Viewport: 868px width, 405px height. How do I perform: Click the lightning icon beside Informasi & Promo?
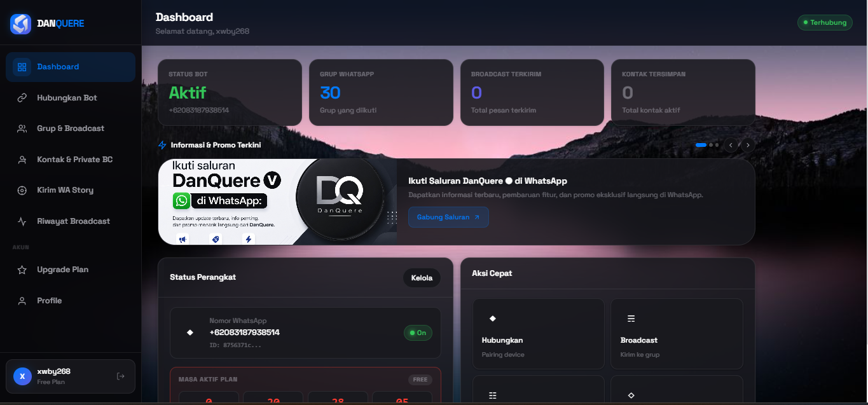point(162,145)
